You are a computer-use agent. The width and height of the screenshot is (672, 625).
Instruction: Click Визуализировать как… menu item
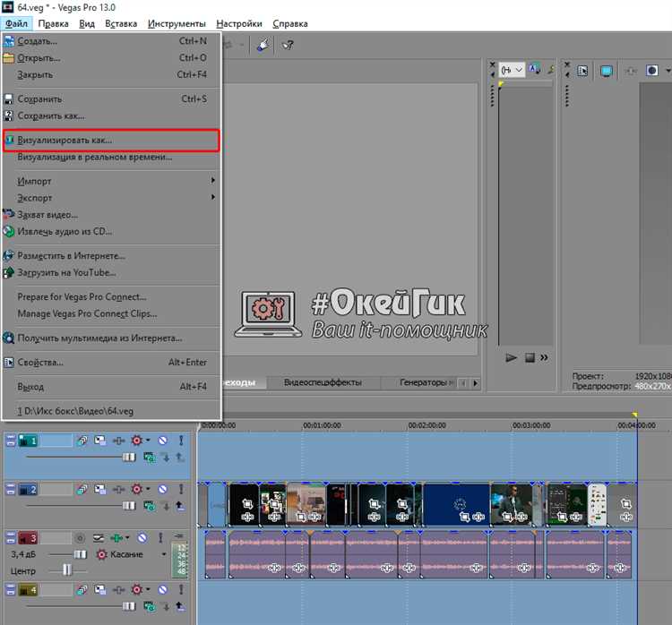point(111,140)
